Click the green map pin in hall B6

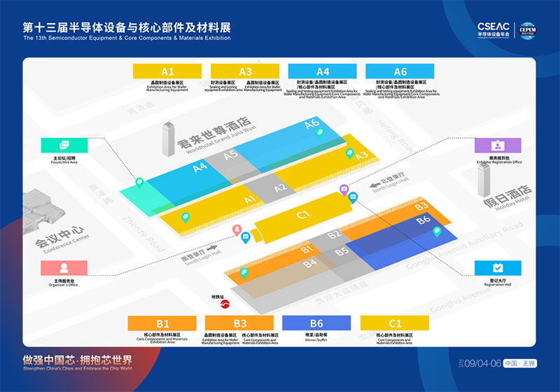437,232
